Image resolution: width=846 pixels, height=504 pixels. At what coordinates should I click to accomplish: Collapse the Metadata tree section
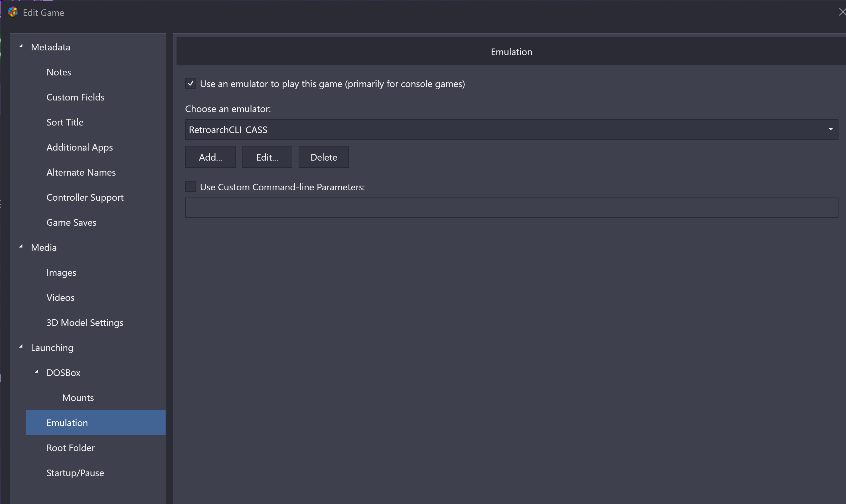[21, 46]
